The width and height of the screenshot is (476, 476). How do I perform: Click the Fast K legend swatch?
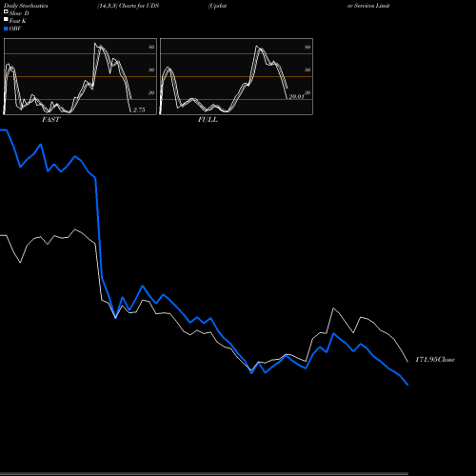[x=6, y=19]
